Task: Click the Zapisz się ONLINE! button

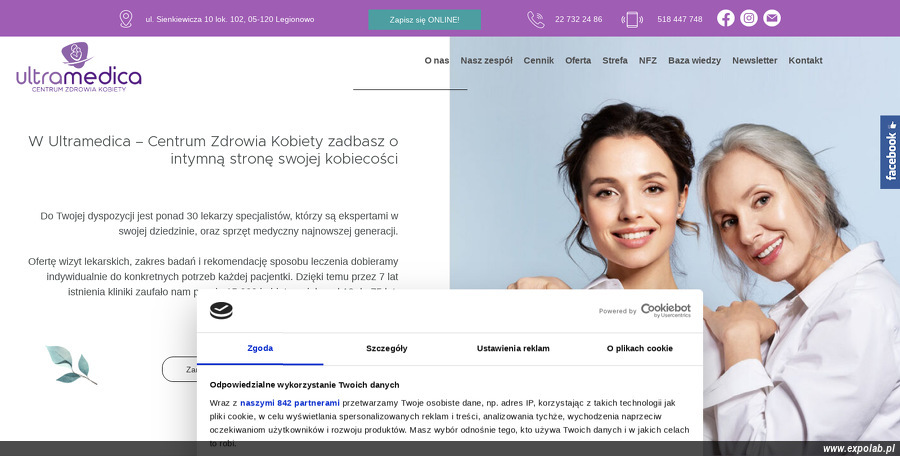Action: coord(424,20)
